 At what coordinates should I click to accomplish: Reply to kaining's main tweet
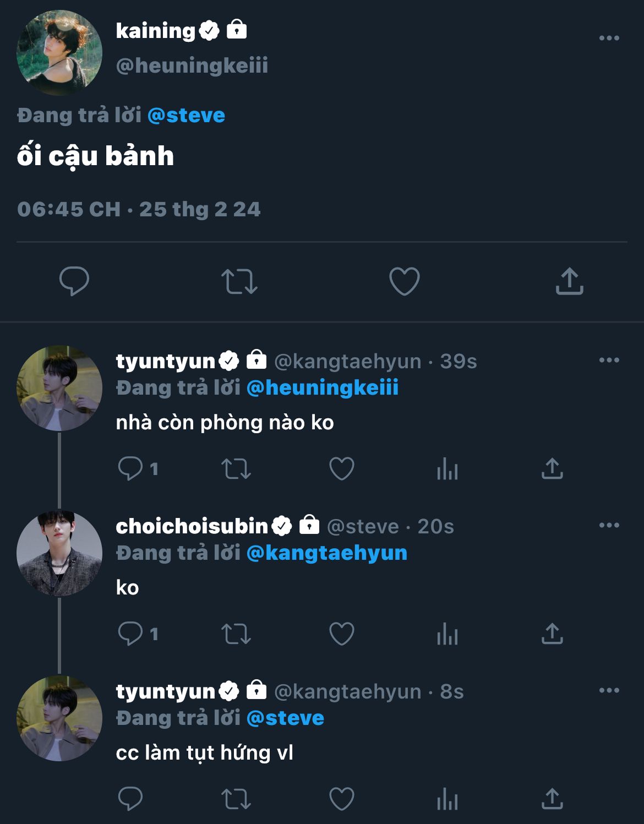click(x=74, y=281)
